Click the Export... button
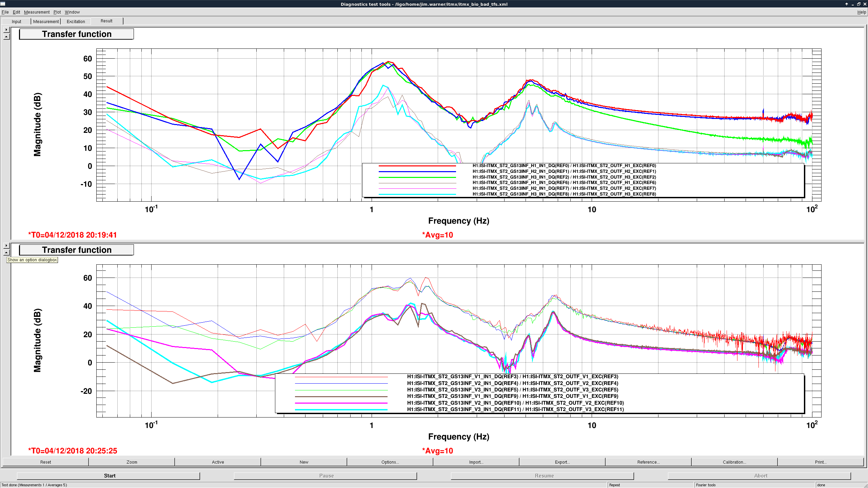The width and height of the screenshot is (868, 488). [x=562, y=462]
